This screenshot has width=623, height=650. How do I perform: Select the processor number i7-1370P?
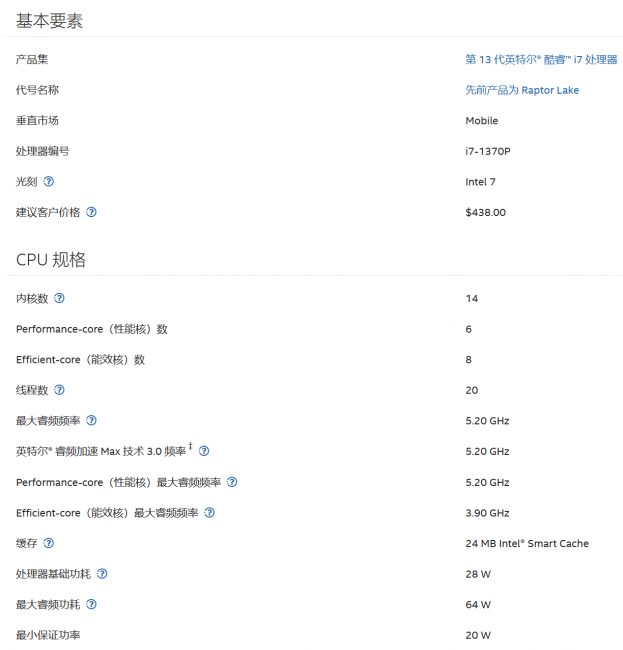pos(488,151)
